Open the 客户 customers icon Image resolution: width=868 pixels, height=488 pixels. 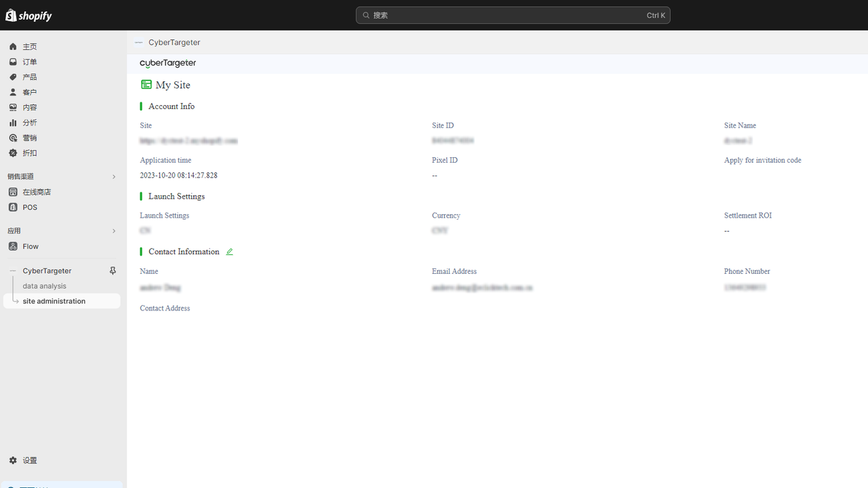13,92
